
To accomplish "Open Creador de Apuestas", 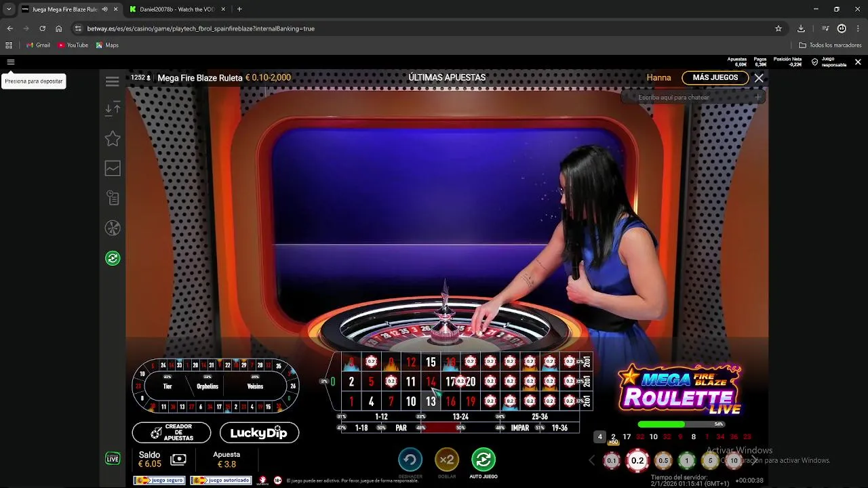I will pos(172,432).
